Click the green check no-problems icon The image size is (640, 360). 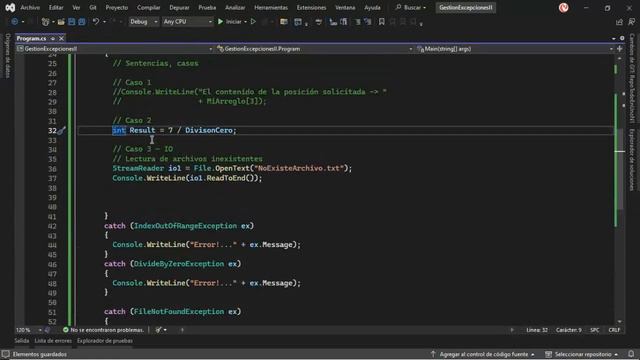[x=66, y=330]
